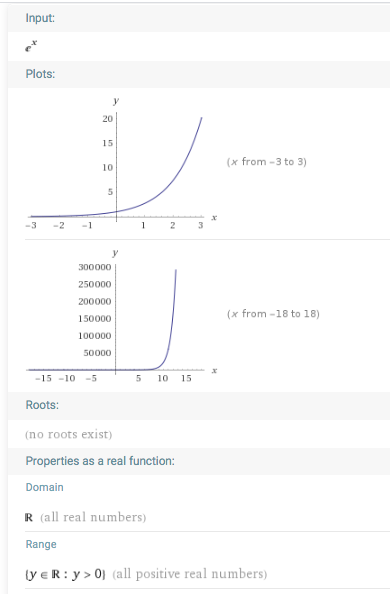Select the {y ∈ R : y > 0} range expression
The width and height of the screenshot is (390, 594).
pyautogui.click(x=65, y=574)
